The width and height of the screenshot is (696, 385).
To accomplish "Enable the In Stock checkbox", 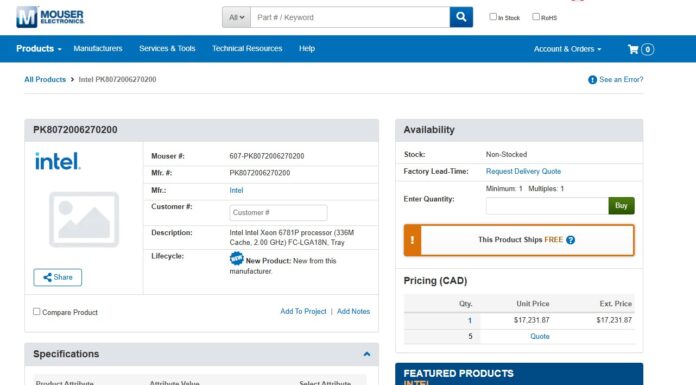I will point(493,17).
